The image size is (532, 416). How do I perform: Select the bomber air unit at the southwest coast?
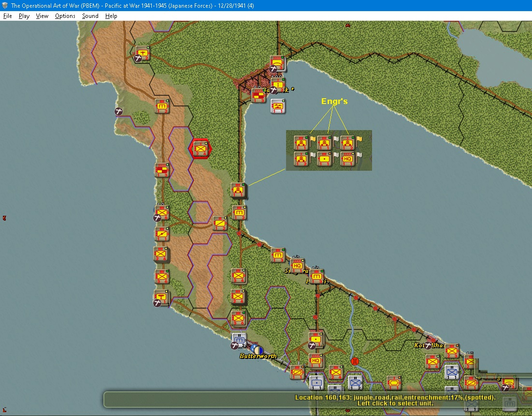[x=161, y=297]
